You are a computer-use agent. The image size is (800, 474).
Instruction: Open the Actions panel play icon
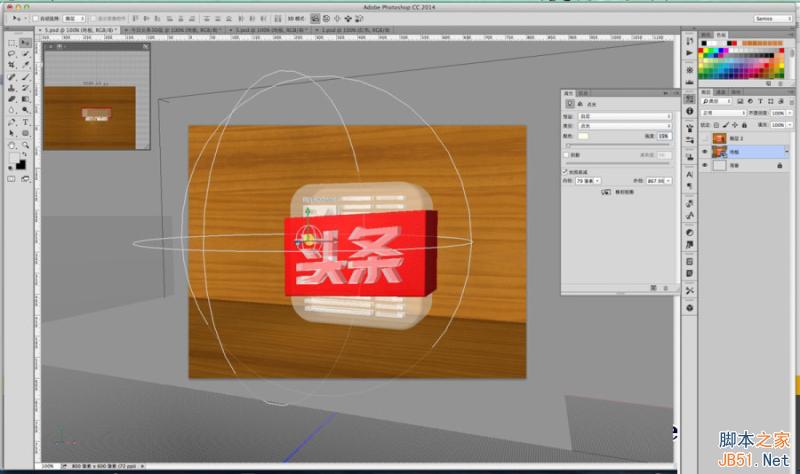point(690,53)
